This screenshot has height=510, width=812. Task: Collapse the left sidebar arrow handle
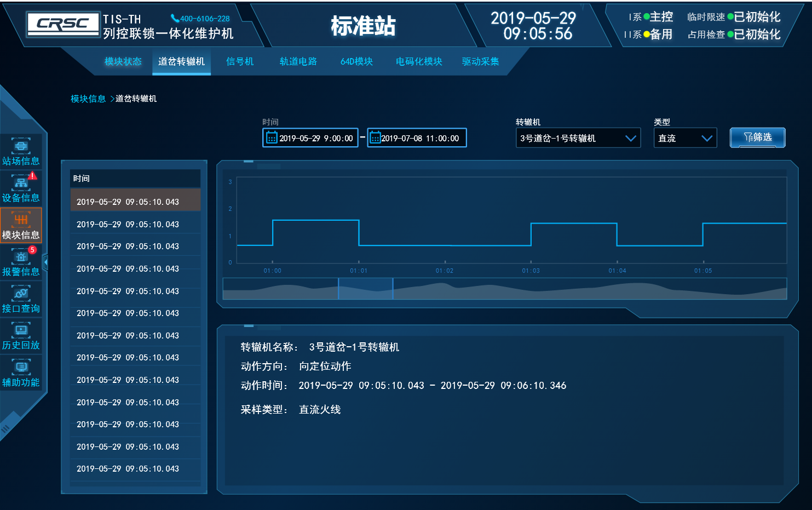(45, 263)
